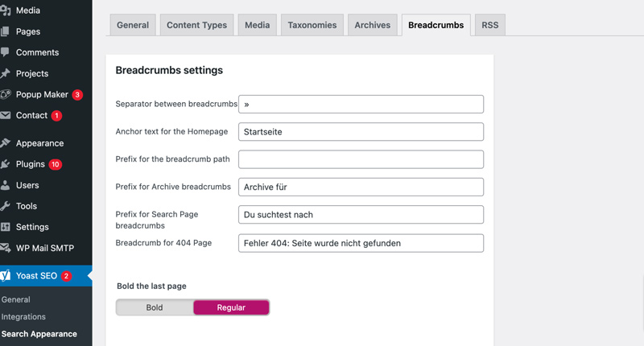Click the 'Anchor text for the Homepage' label
Screen dimensions: 644x346
click(171, 131)
